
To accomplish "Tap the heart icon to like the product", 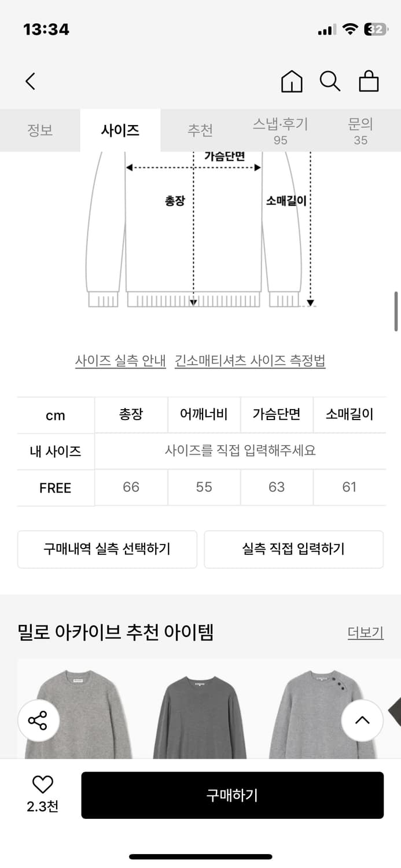I will point(42,784).
